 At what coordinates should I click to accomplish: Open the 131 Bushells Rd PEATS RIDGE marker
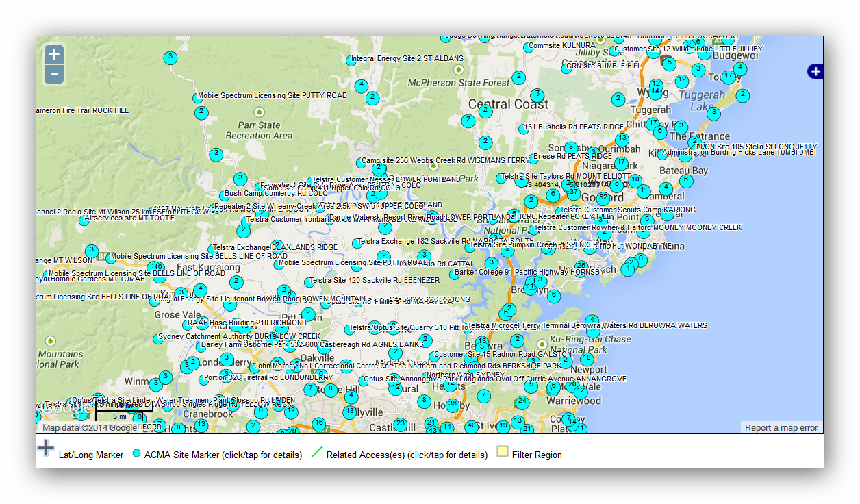click(524, 128)
